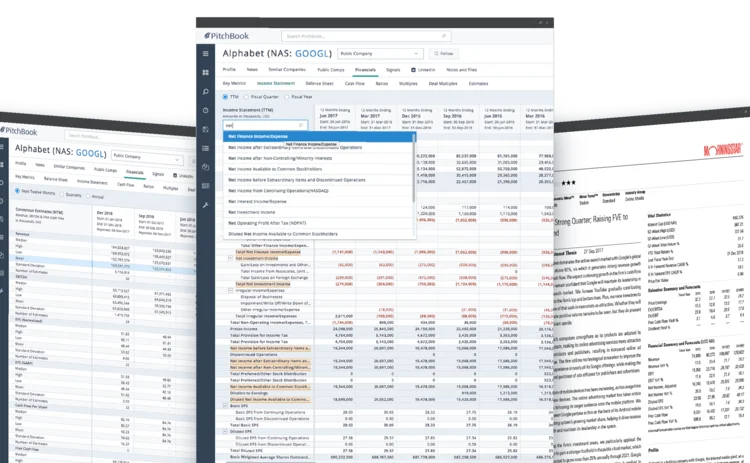Click the saved files icon in center sidebar
The width and height of the screenshot is (750, 463).
pyautogui.click(x=205, y=129)
